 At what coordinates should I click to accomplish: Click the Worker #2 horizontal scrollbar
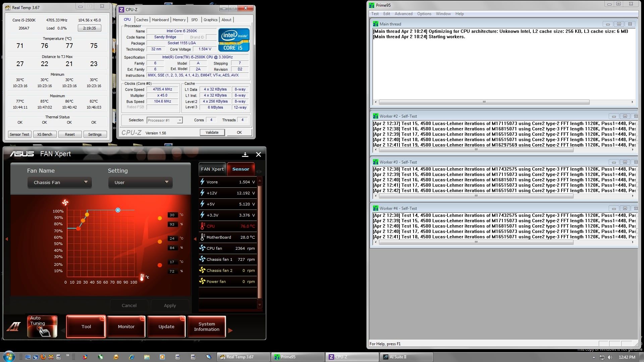[504, 150]
